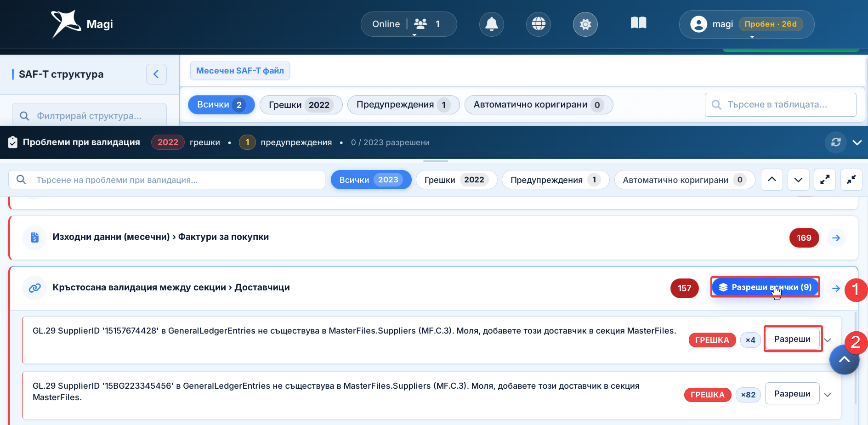Screen dimensions: 868x425
Task: Click the Пробен 26d trial badge
Action: [x=771, y=24]
